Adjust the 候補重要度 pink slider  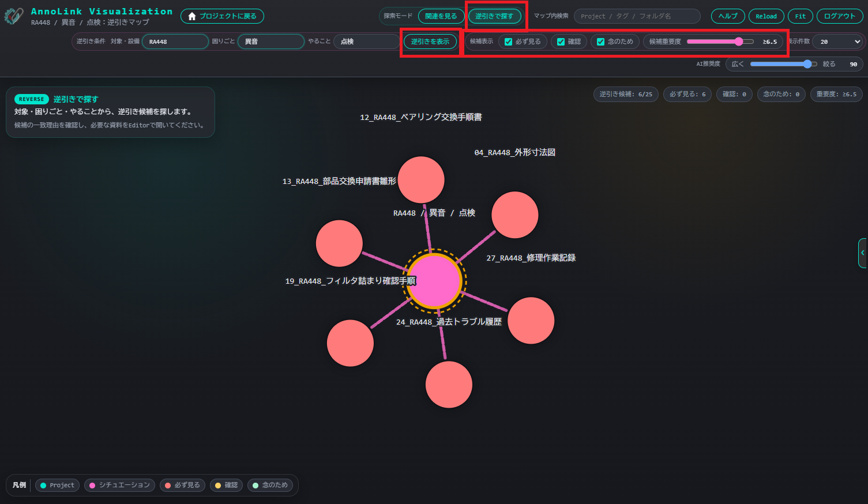click(720, 42)
